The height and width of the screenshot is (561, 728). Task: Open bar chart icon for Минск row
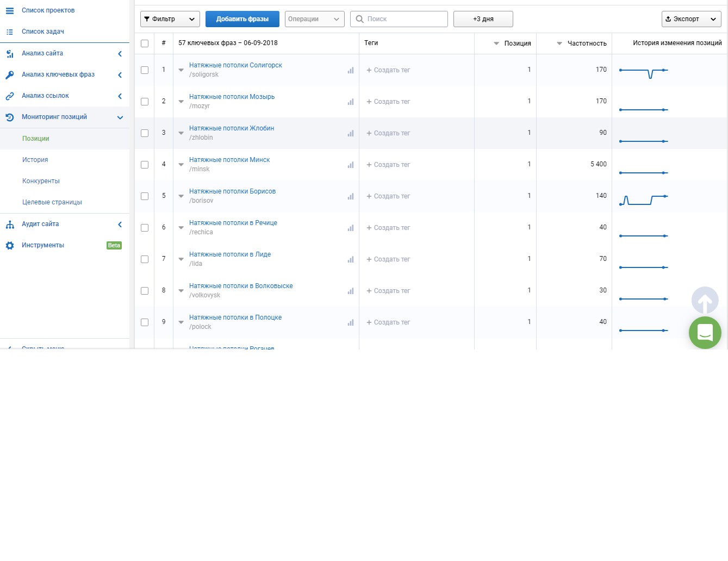[x=351, y=165]
